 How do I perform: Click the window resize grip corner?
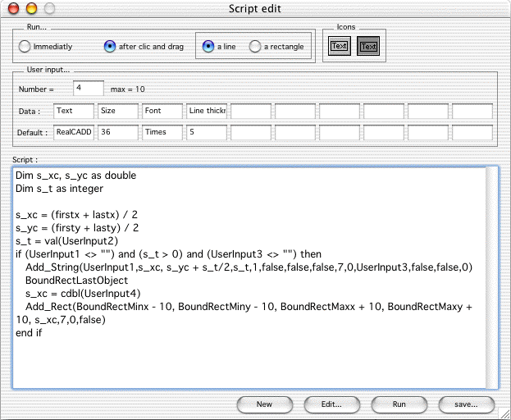505,414
